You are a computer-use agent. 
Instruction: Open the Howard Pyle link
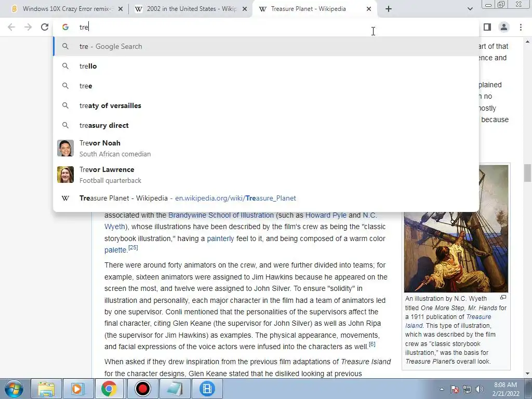(x=326, y=215)
